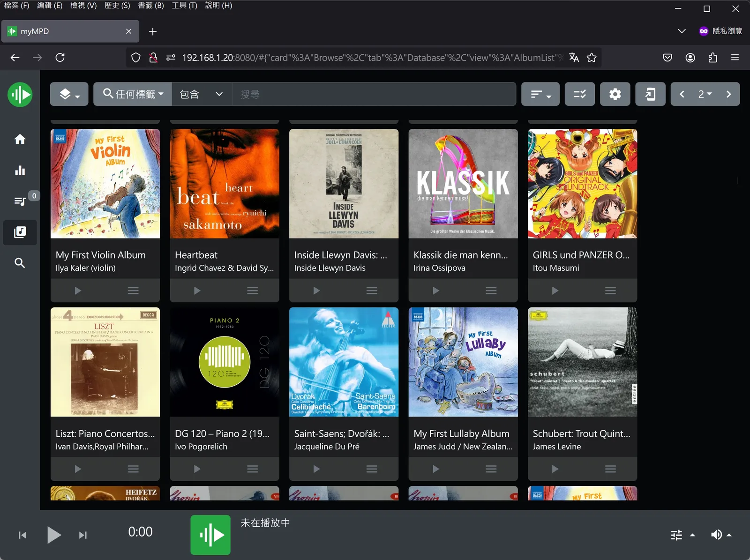Click the Jacqueline Du Pré artist name
This screenshot has width=750, height=560.
point(327,447)
